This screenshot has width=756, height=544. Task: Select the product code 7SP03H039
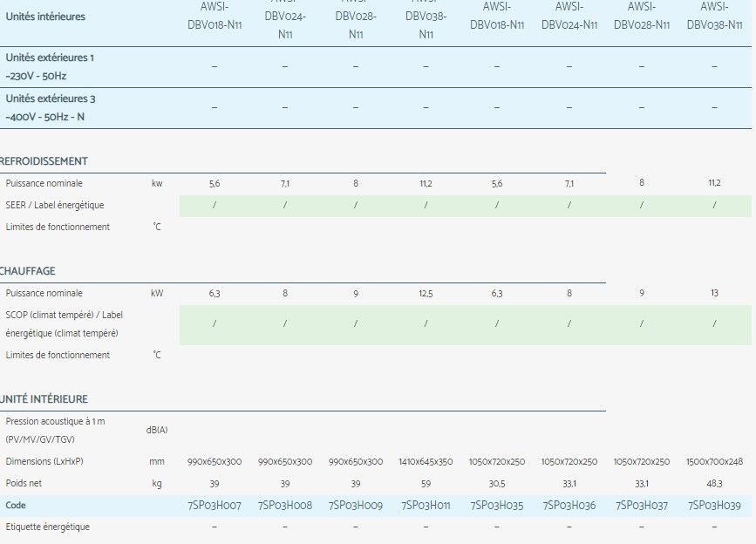click(x=717, y=504)
